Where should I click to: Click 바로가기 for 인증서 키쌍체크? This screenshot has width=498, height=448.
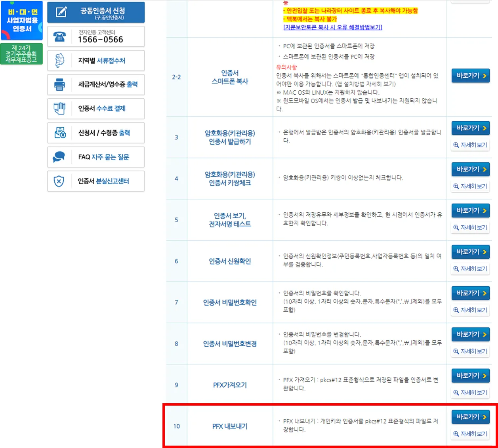click(x=471, y=169)
